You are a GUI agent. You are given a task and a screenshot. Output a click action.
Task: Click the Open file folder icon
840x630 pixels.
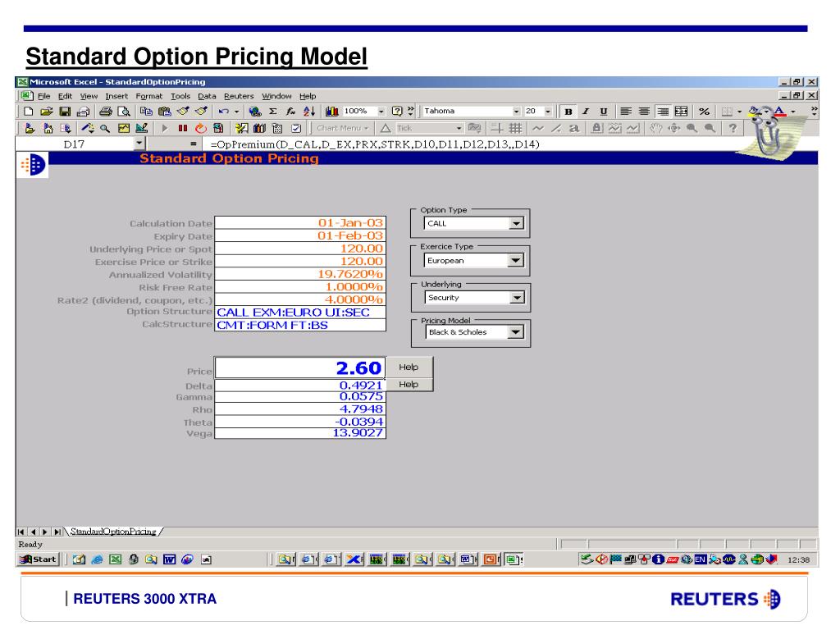pos(47,111)
